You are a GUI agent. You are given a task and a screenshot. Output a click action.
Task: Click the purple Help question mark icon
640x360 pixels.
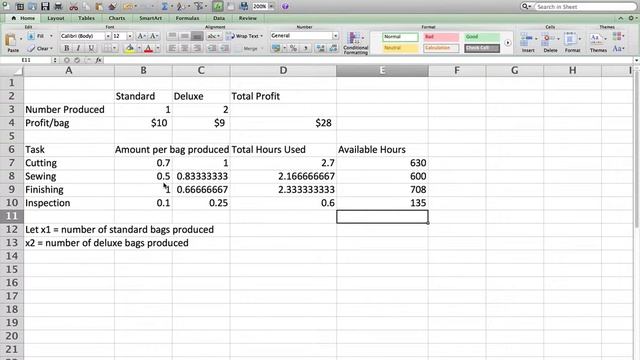(285, 7)
